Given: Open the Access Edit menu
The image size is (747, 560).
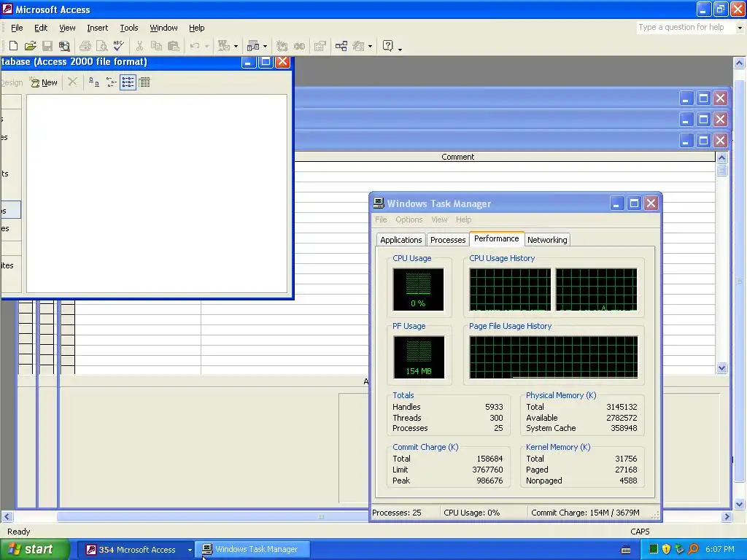Looking at the screenshot, I should (x=41, y=28).
